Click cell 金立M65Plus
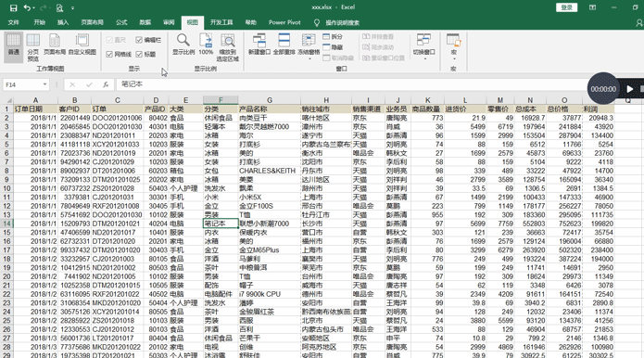The height and width of the screenshot is (358, 644). point(269,250)
